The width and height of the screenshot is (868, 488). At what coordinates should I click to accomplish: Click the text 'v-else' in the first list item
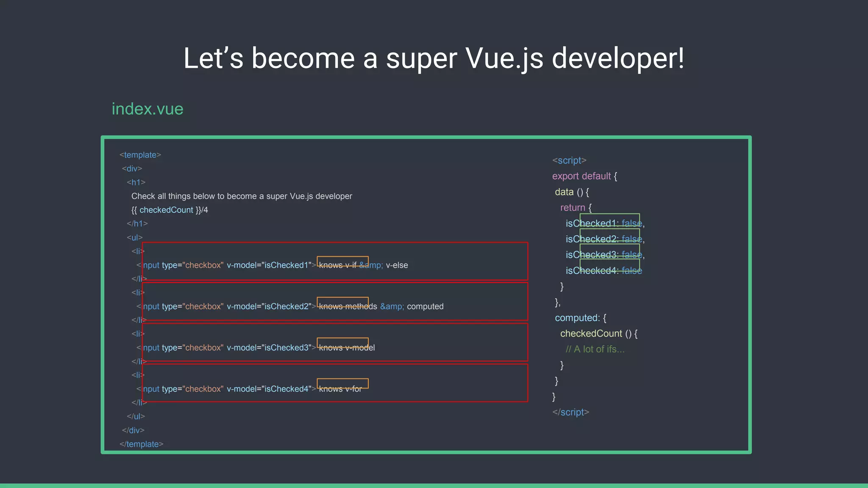coord(397,265)
